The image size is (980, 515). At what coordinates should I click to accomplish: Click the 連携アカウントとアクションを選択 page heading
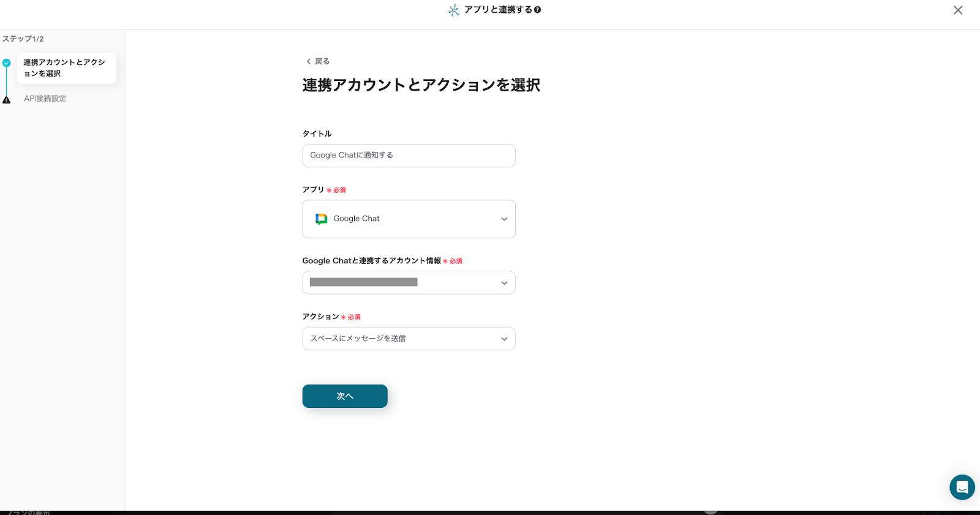(421, 85)
